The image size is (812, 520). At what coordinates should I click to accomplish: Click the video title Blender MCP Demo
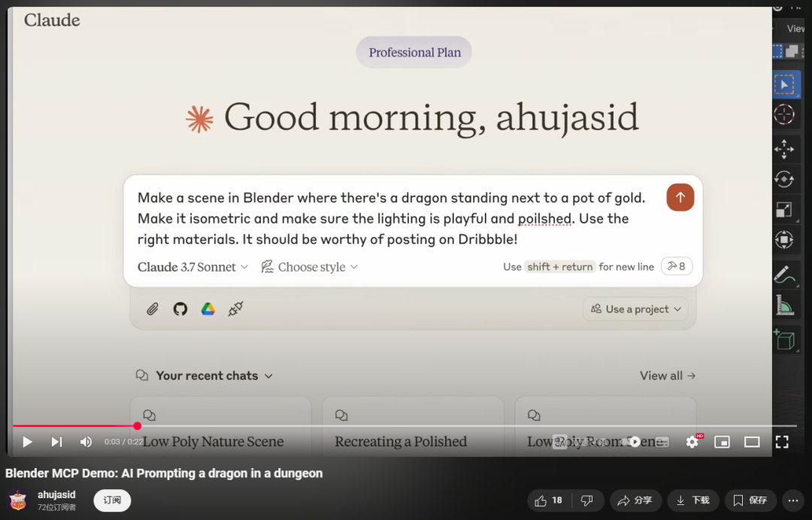tap(164, 473)
